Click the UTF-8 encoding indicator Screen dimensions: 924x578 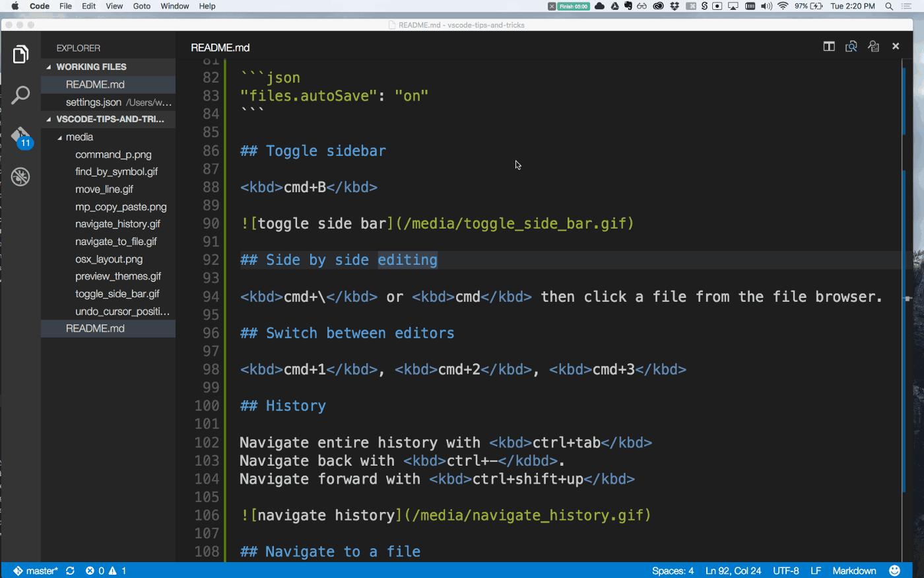pos(785,570)
